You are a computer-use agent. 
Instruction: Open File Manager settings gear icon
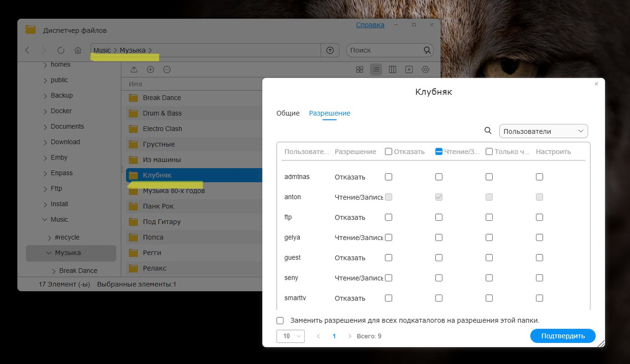[426, 70]
